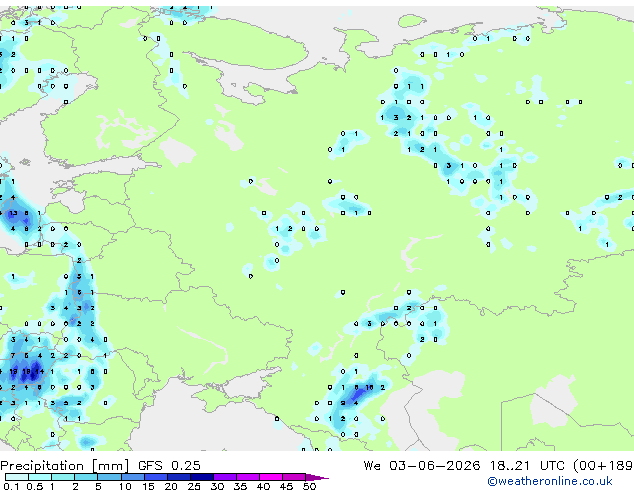This screenshot has height=490, width=634.
Task: Click the 'GFS 0.25' model label
Action: tap(169, 466)
